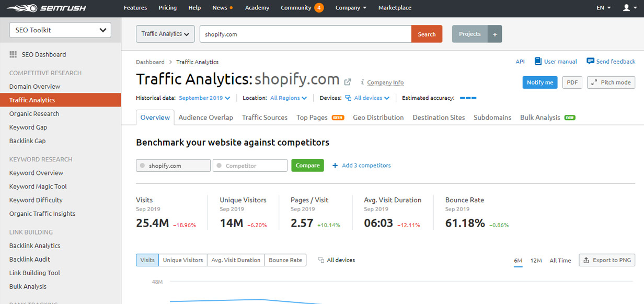This screenshot has width=644, height=304.
Task: Open the Top Pages tab
Action: tap(320, 118)
